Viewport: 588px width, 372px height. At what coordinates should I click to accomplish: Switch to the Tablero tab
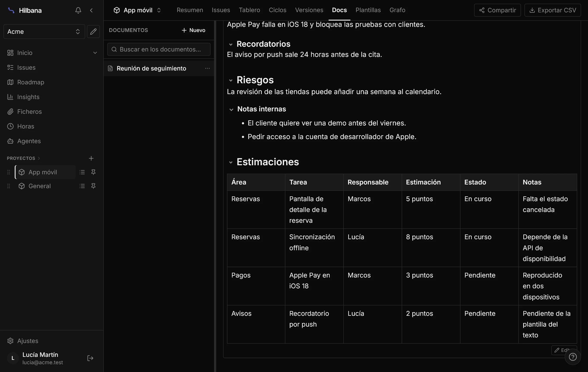click(x=249, y=10)
